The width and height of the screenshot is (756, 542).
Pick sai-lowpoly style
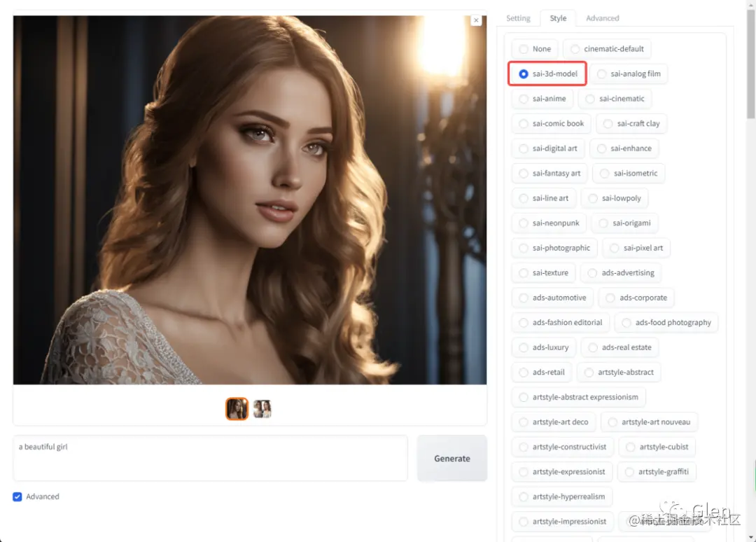click(x=615, y=198)
